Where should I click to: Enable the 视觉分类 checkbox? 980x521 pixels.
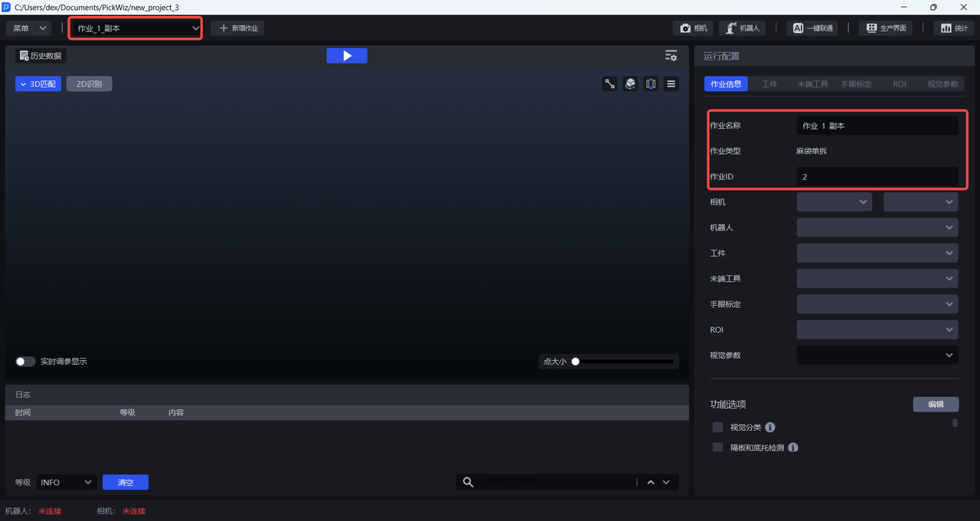click(717, 428)
